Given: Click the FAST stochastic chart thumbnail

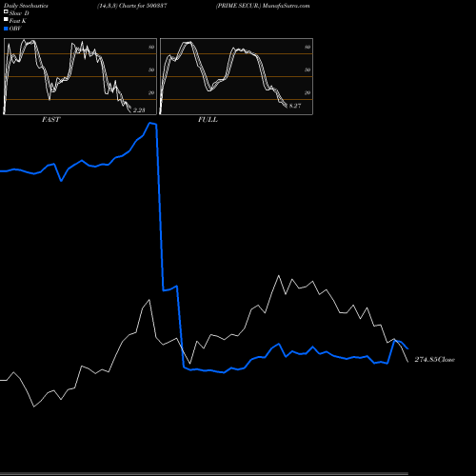Looking at the screenshot, I should [80, 76].
